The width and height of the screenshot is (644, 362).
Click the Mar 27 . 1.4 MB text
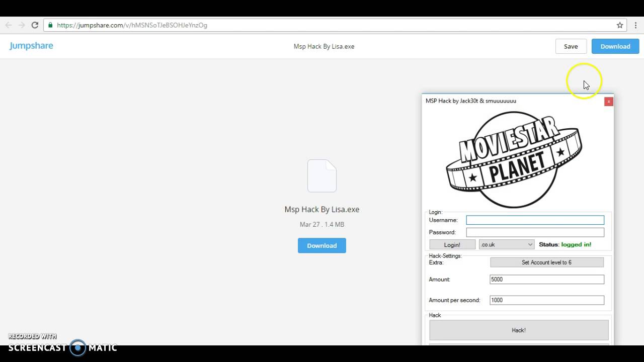(x=322, y=224)
